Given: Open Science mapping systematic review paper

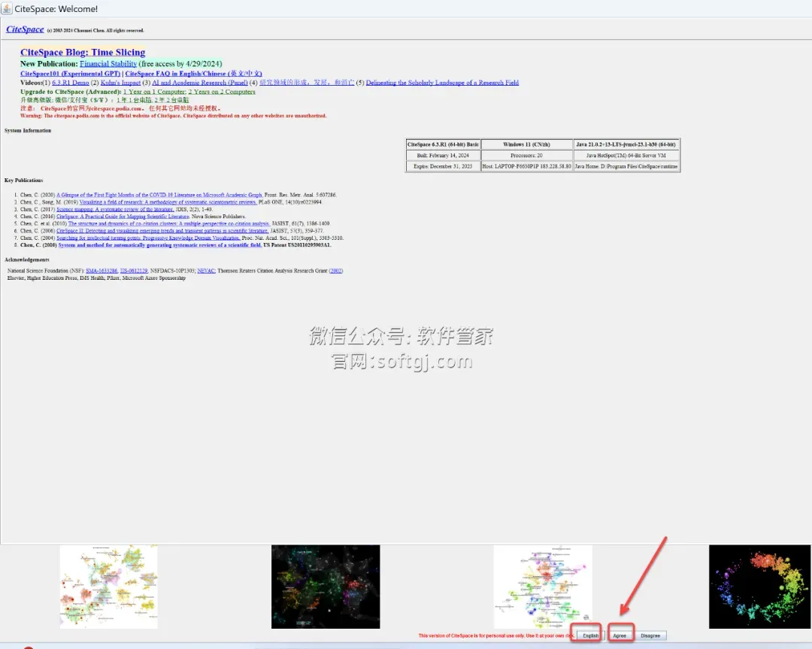Looking at the screenshot, I should coord(115,209).
